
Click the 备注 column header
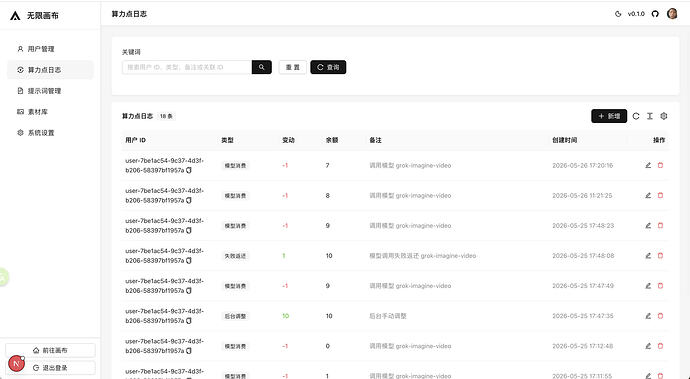click(375, 140)
